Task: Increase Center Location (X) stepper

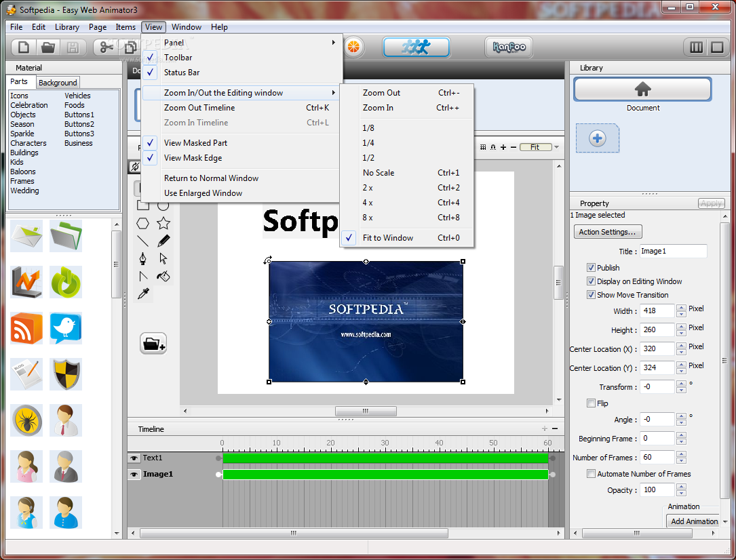Action: pos(682,346)
